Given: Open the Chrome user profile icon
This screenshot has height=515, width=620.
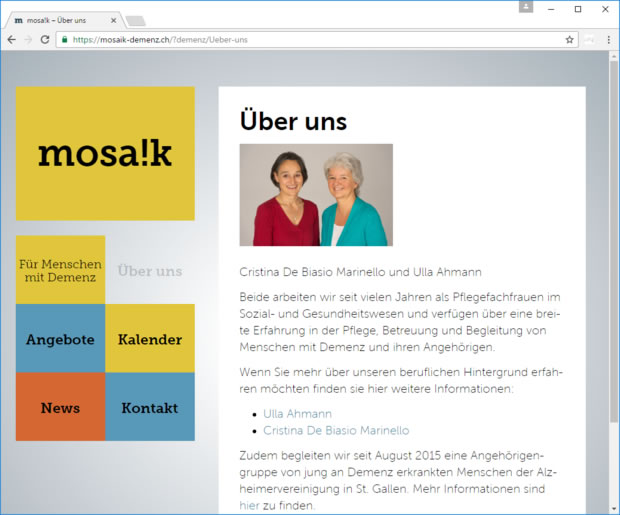Looking at the screenshot, I should click(x=526, y=7).
